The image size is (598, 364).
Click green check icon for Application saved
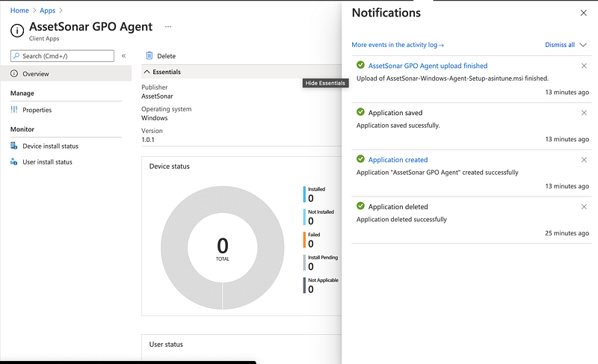click(x=360, y=111)
